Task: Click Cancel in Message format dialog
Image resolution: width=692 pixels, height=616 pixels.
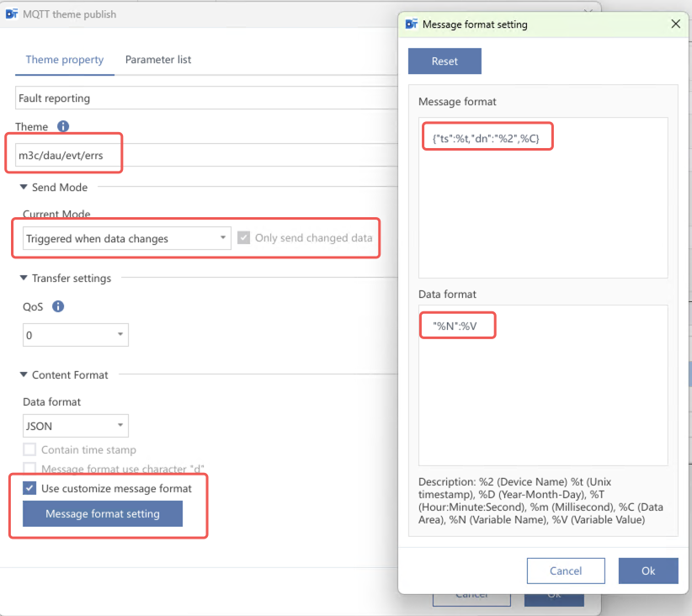Action: (566, 571)
